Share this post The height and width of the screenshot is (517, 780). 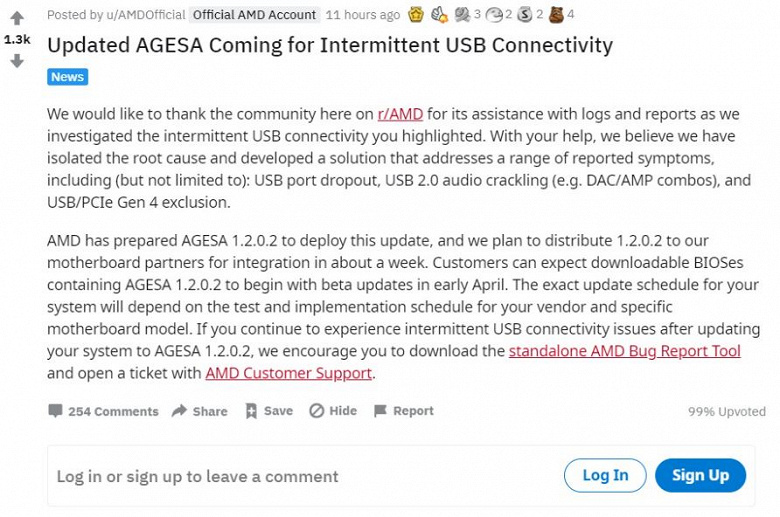[x=199, y=411]
